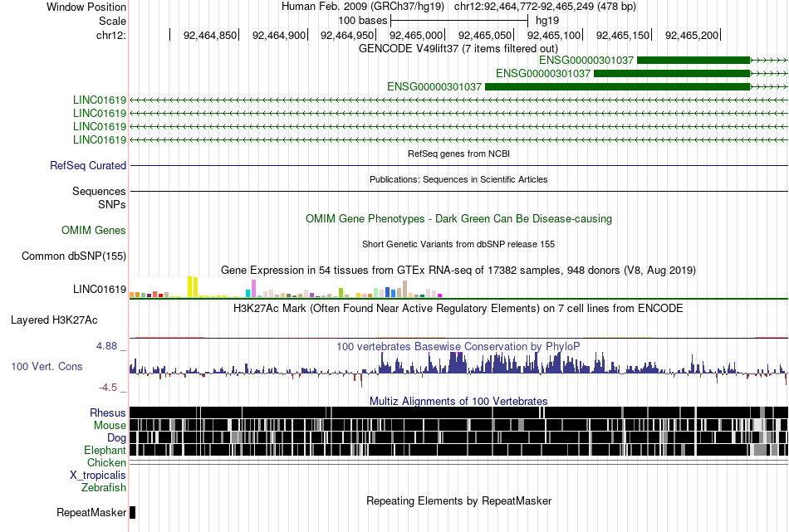Click Human Feb. 2009 (GRCh37/hg19) heading
The image size is (789, 532).
pyautogui.click(x=363, y=7)
